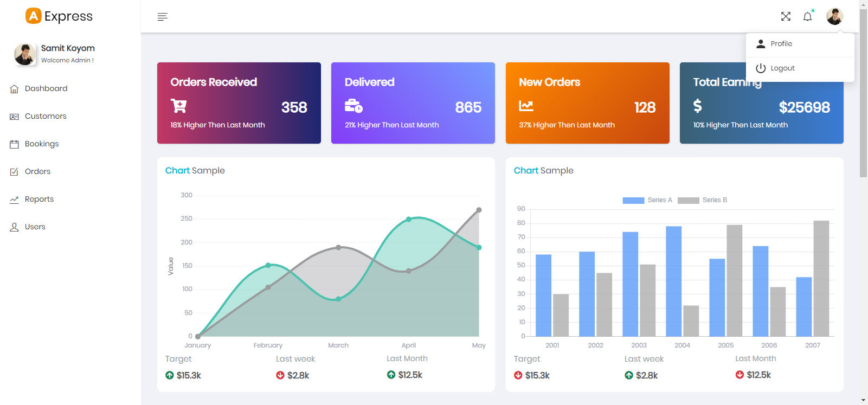Click the 865 delivered value
The width and height of the screenshot is (868, 405).
[x=468, y=107]
